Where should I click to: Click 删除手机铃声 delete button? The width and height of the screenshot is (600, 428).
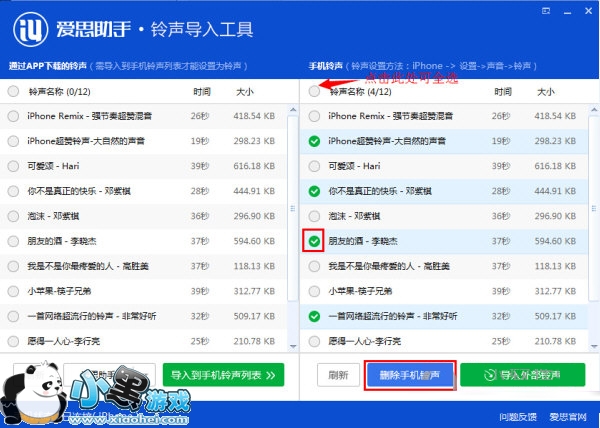point(410,375)
